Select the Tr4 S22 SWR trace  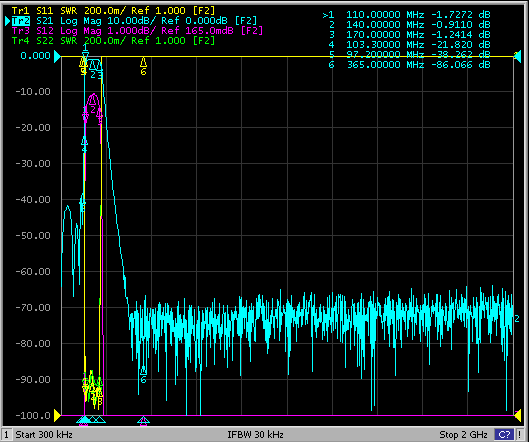[x=113, y=41]
